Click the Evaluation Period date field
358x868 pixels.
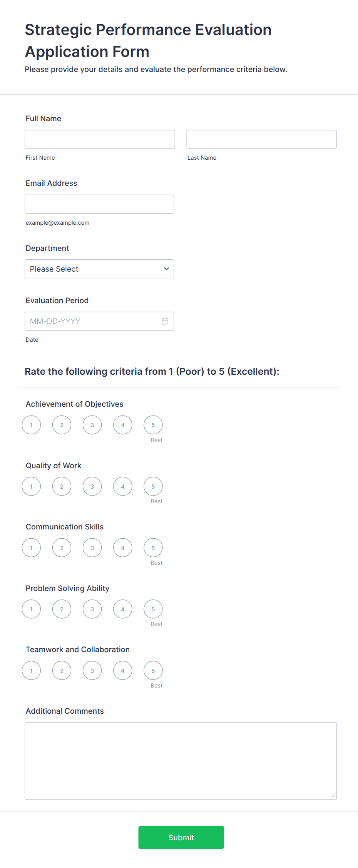coord(92,321)
